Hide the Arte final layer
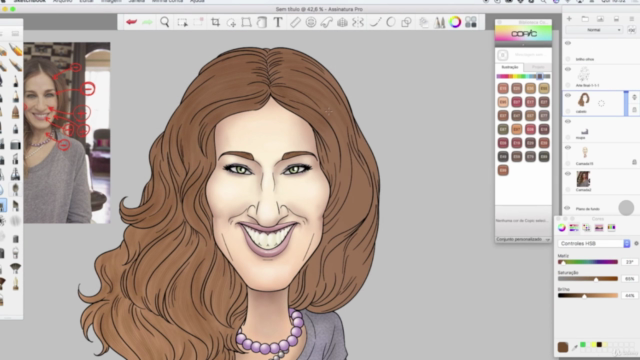The width and height of the screenshot is (640, 360). 568,69
